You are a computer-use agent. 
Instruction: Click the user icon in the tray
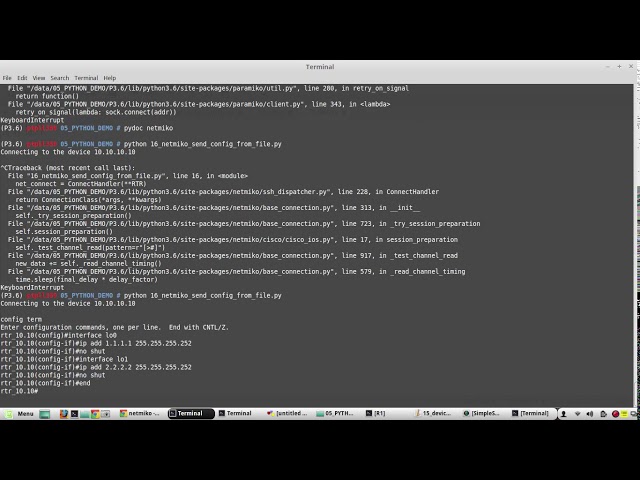pyautogui.click(x=564, y=414)
